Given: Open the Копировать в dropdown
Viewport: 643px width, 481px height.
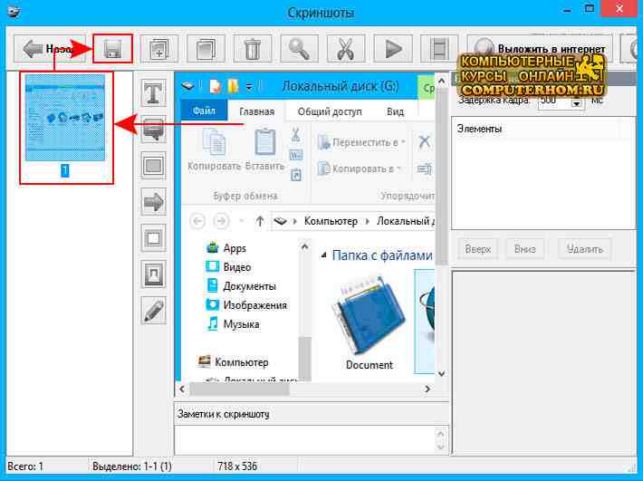Looking at the screenshot, I should 359,169.
